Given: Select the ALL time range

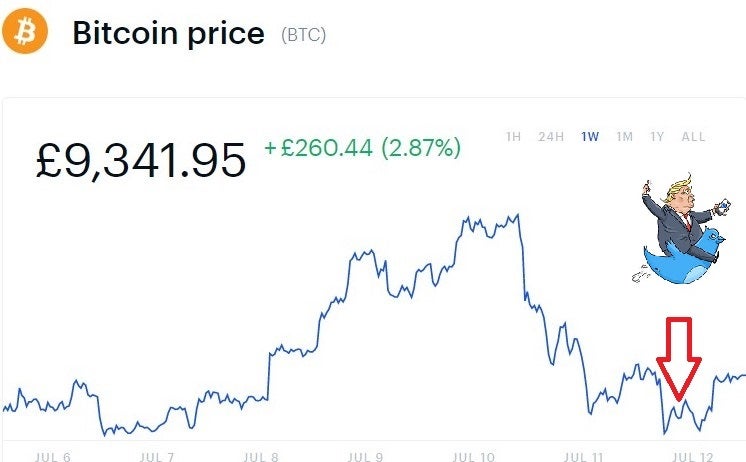Looking at the screenshot, I should 693,136.
